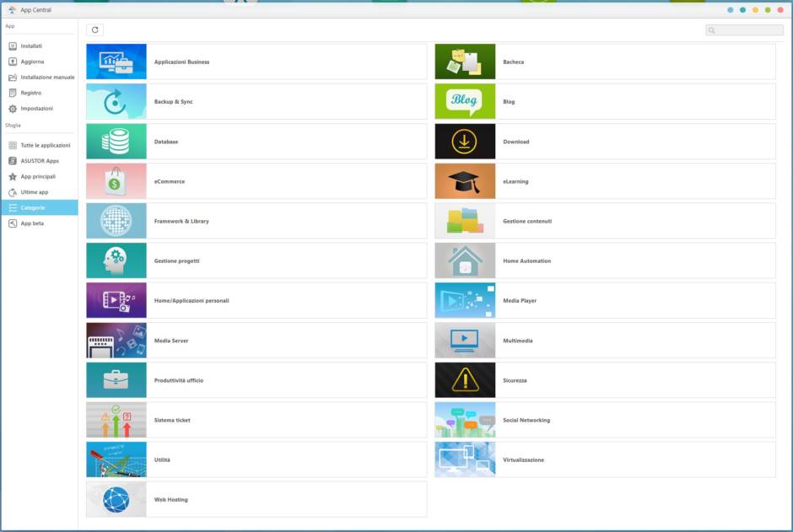Open the Home Automation house icon
This screenshot has width=793, height=532.
(465, 261)
